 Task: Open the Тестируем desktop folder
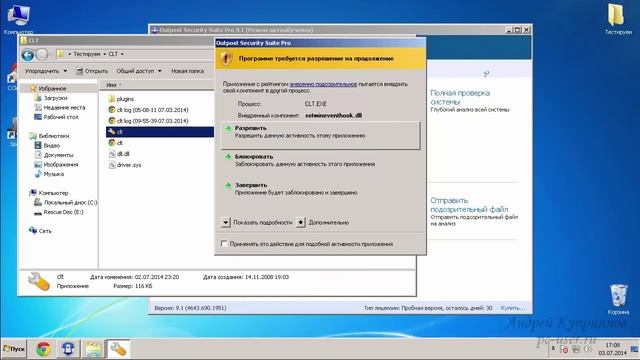(x=618, y=19)
